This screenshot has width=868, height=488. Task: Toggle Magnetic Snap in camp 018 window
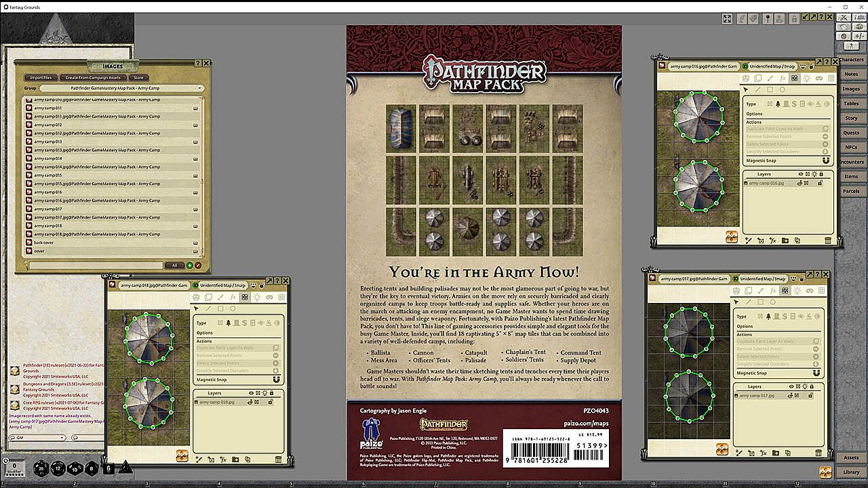coord(276,380)
